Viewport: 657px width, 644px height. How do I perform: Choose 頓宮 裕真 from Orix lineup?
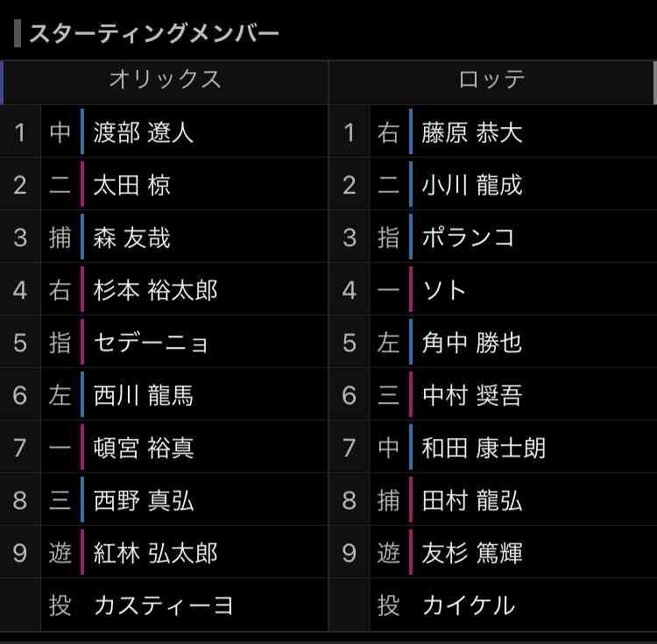[144, 448]
